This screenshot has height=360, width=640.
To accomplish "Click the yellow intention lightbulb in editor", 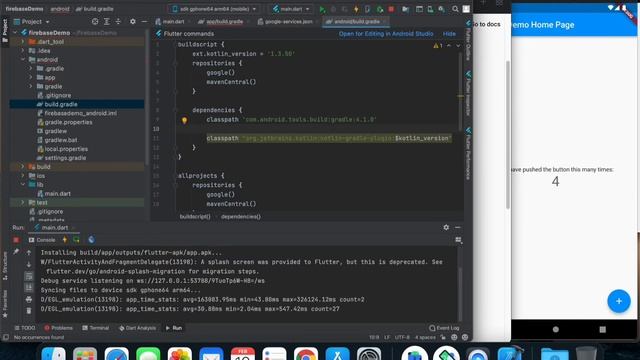I will [x=184, y=120].
